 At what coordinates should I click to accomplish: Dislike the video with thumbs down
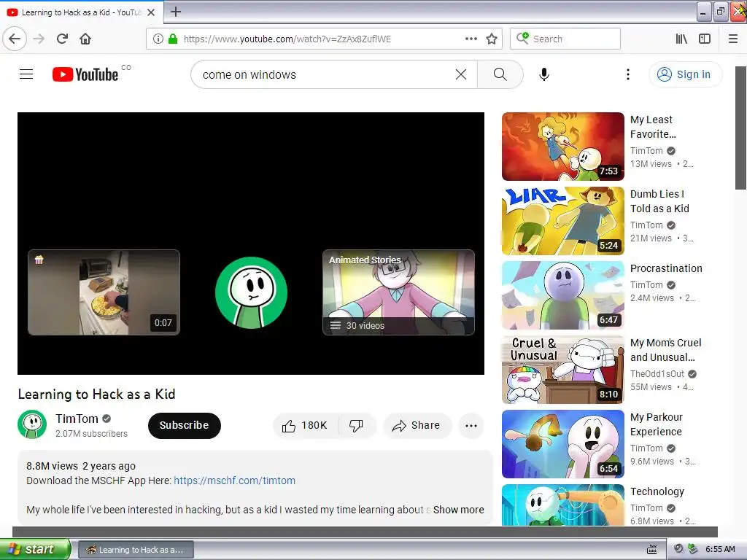(356, 425)
